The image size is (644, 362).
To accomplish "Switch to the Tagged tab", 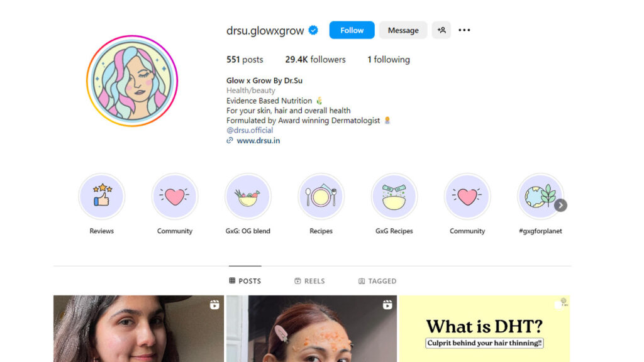I will tap(377, 281).
